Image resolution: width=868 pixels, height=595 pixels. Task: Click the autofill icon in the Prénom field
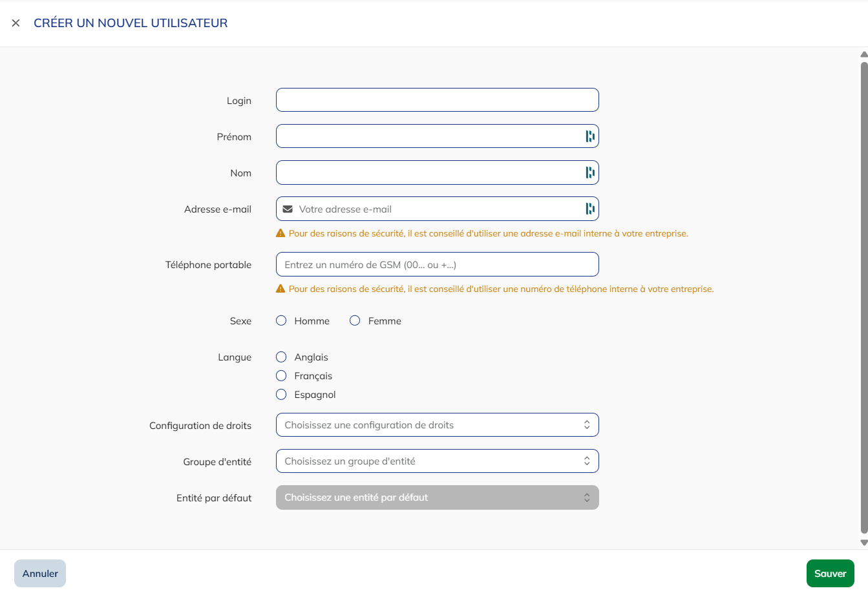589,136
